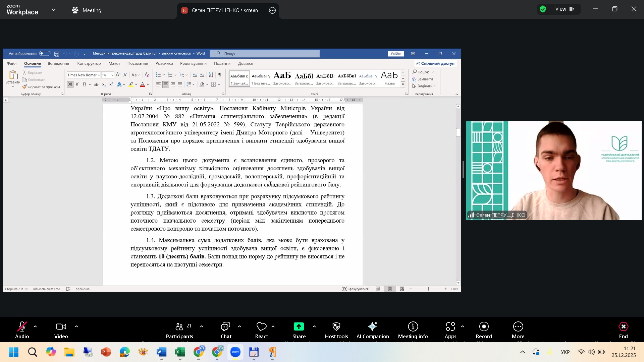This screenshot has width=644, height=362.
Task: Click the Record button icon
Action: point(484,327)
